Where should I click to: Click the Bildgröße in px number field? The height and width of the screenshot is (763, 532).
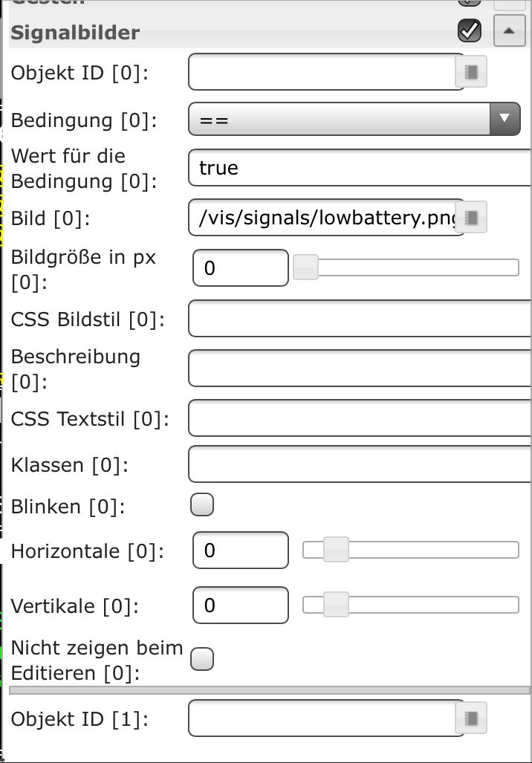[x=240, y=267]
